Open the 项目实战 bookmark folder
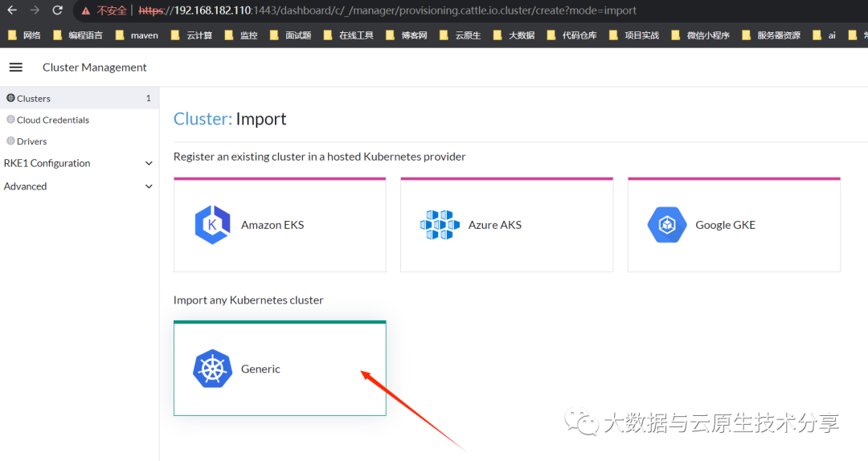 634,35
